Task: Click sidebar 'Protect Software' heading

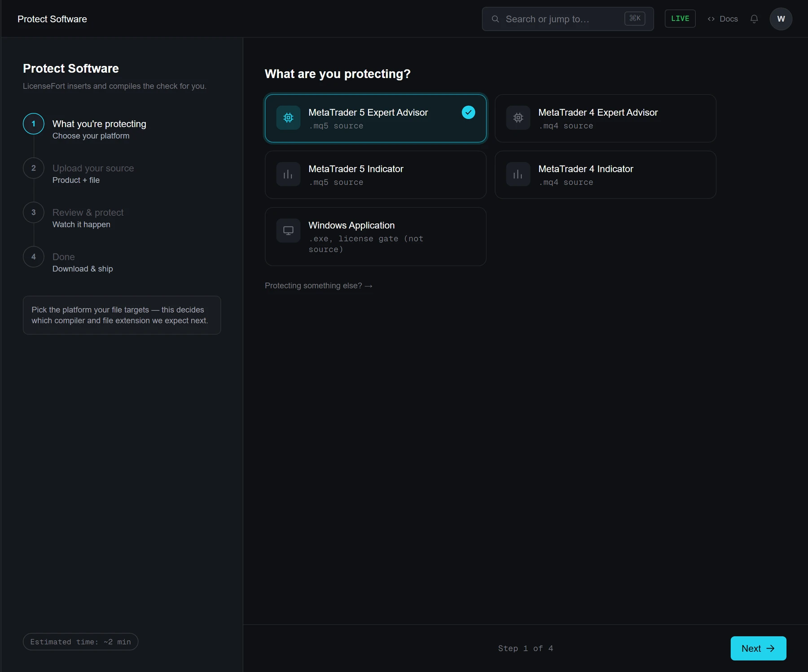Action: pos(71,68)
